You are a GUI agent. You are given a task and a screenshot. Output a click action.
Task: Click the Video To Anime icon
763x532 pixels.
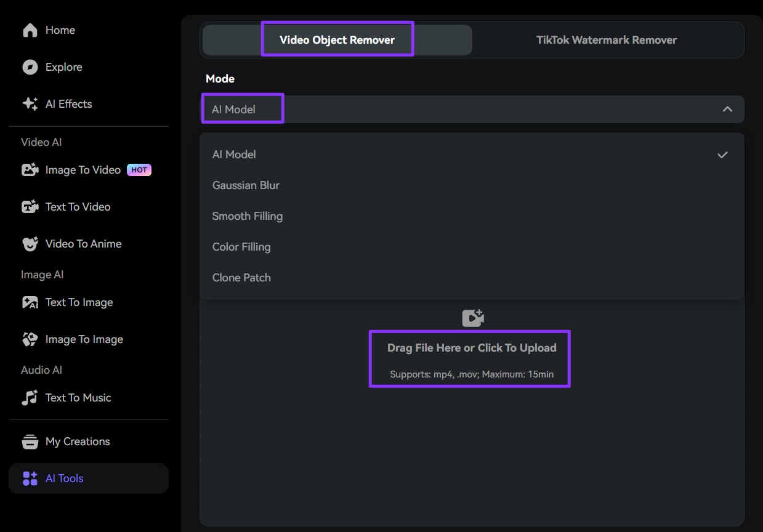point(30,244)
